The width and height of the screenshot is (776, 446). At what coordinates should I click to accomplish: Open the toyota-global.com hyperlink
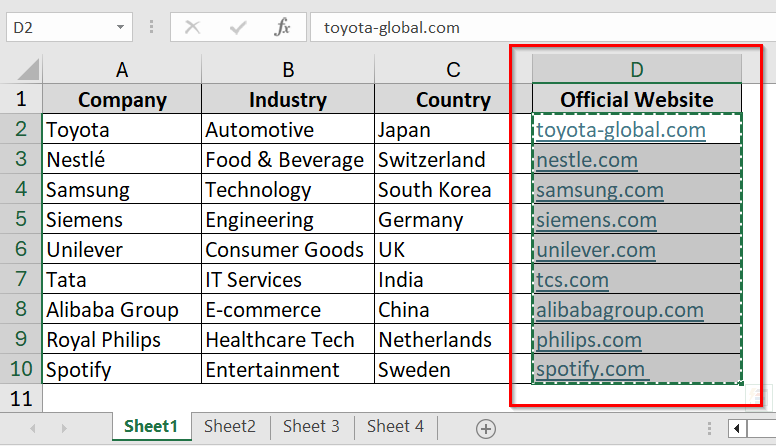point(621,130)
